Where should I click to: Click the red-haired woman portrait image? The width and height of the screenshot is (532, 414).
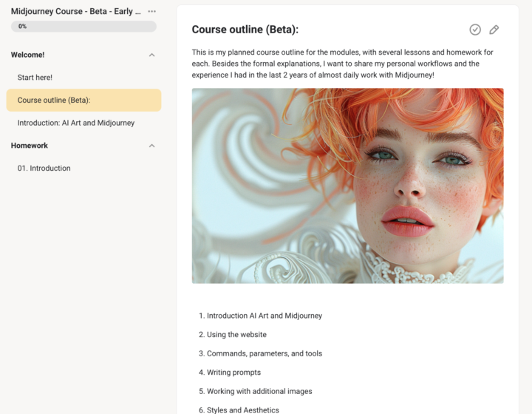coord(347,186)
